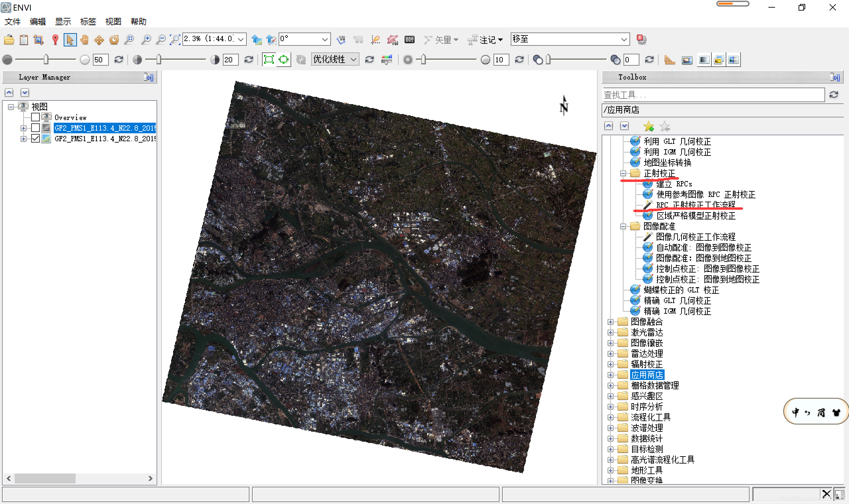Expand the 辐射校正 folder

tap(610, 364)
